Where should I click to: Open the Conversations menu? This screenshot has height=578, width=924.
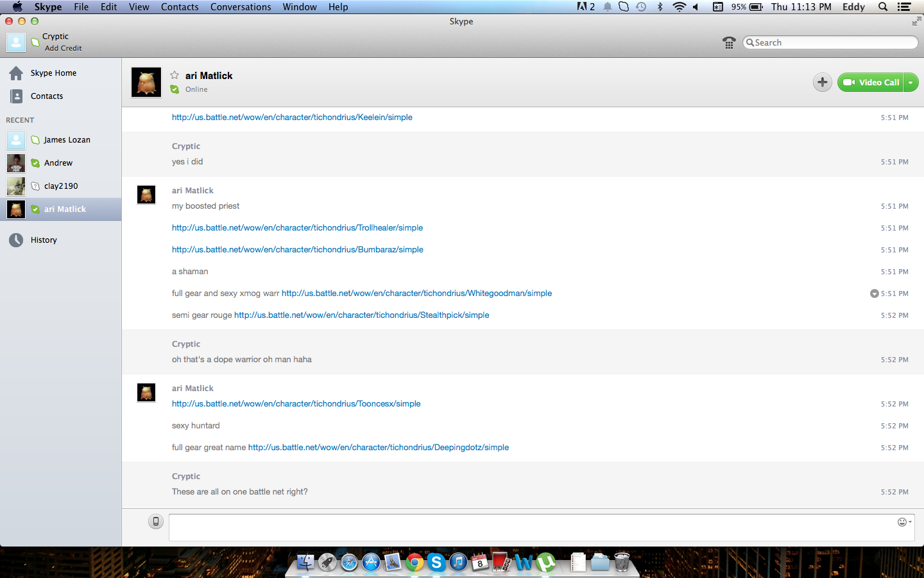(241, 7)
